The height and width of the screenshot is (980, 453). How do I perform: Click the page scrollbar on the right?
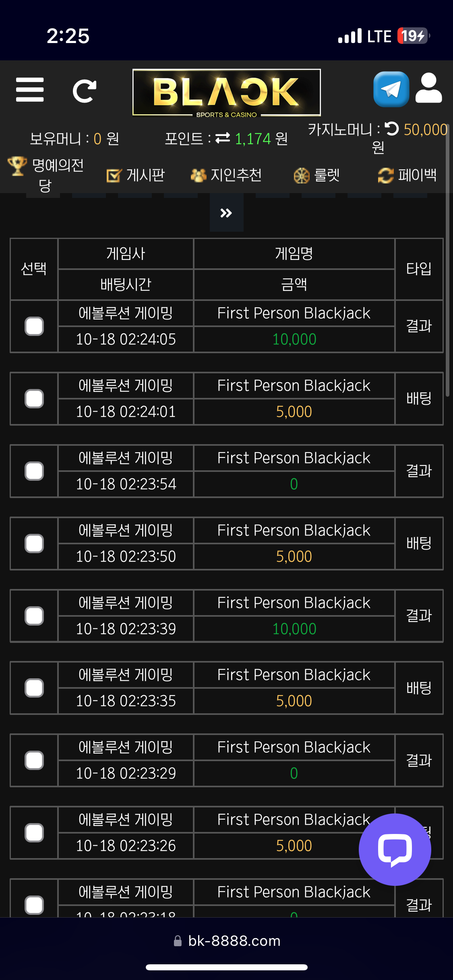pyautogui.click(x=447, y=261)
